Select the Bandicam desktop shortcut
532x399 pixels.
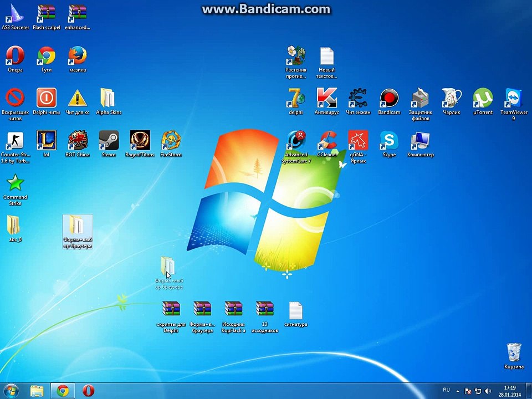(x=389, y=101)
